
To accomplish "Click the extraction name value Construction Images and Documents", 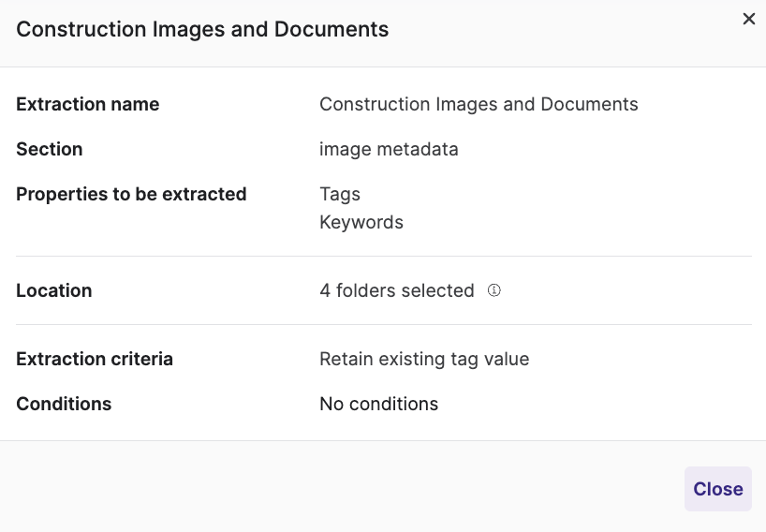I will point(479,104).
